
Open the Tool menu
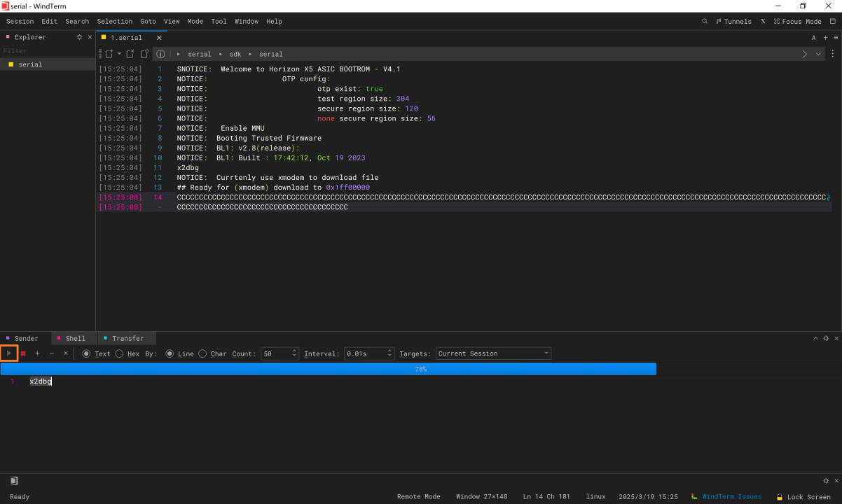tap(219, 22)
